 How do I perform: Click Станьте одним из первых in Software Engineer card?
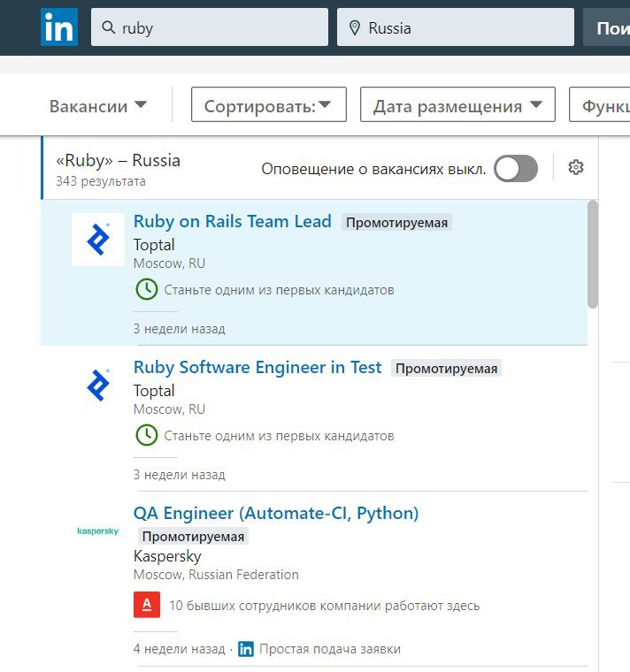[280, 435]
